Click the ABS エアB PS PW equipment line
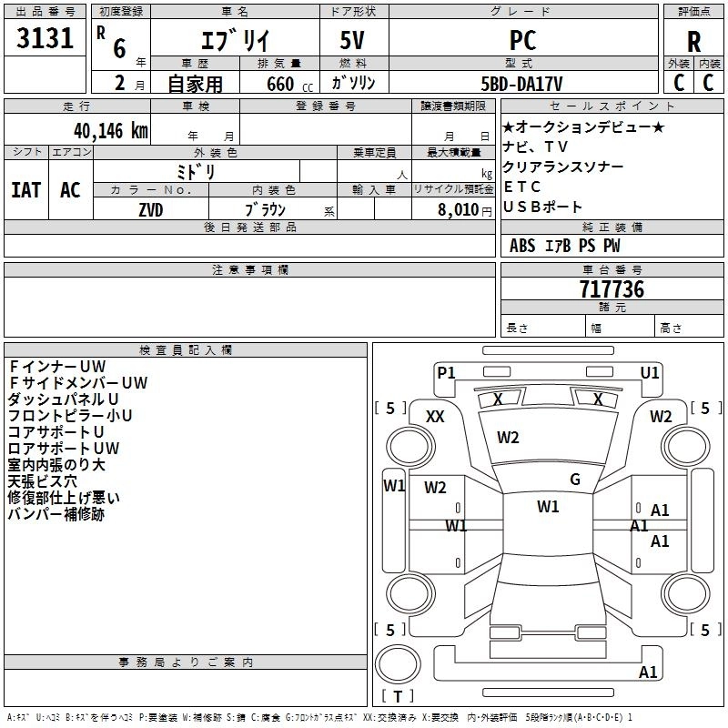Screen dimensions: 728x728 (x=565, y=245)
